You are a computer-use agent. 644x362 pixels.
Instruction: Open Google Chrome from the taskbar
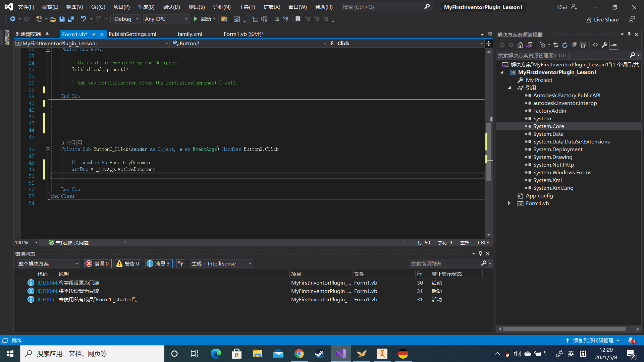point(299,354)
